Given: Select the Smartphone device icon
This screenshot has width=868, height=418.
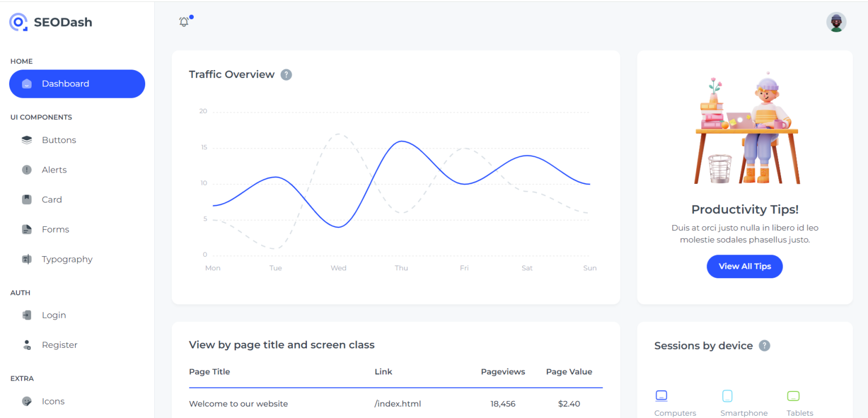Looking at the screenshot, I should click(727, 396).
